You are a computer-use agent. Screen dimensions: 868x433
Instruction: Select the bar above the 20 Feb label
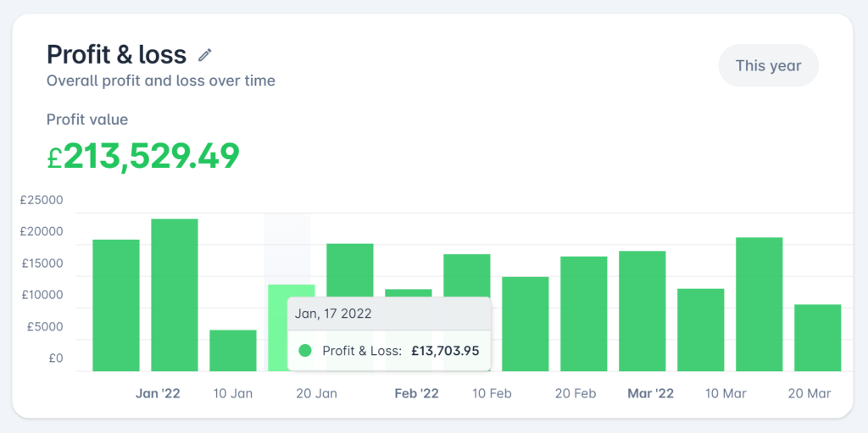pyautogui.click(x=584, y=314)
